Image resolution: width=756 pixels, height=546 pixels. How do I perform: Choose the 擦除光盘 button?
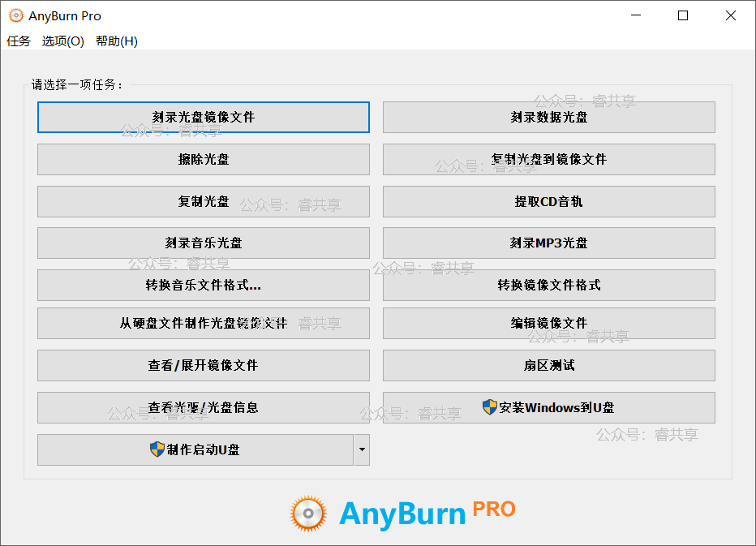click(x=204, y=159)
